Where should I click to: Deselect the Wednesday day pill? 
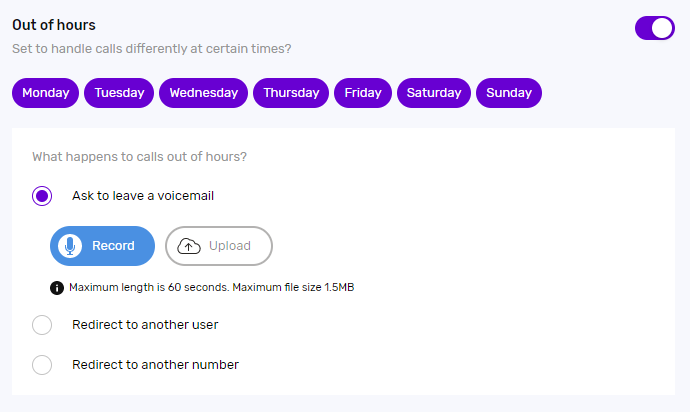(x=203, y=93)
